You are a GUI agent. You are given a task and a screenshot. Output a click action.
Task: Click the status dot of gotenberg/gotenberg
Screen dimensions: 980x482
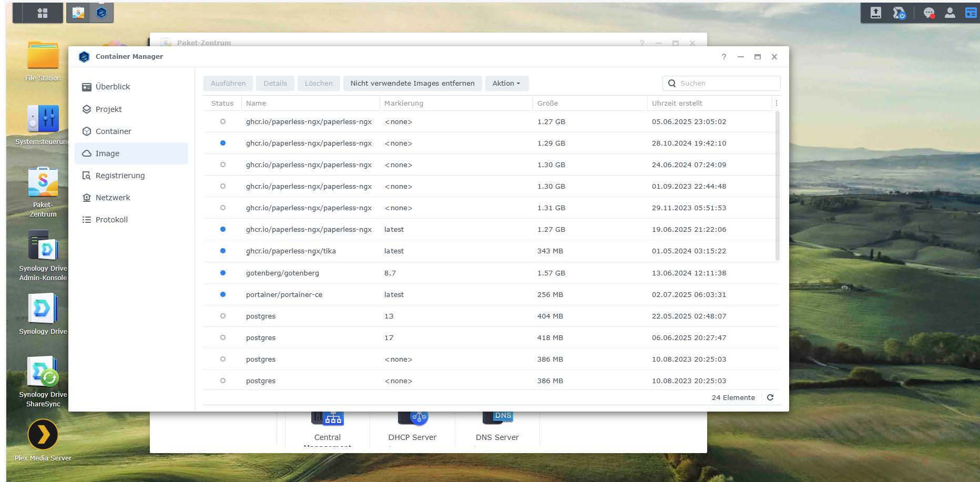[x=223, y=273]
